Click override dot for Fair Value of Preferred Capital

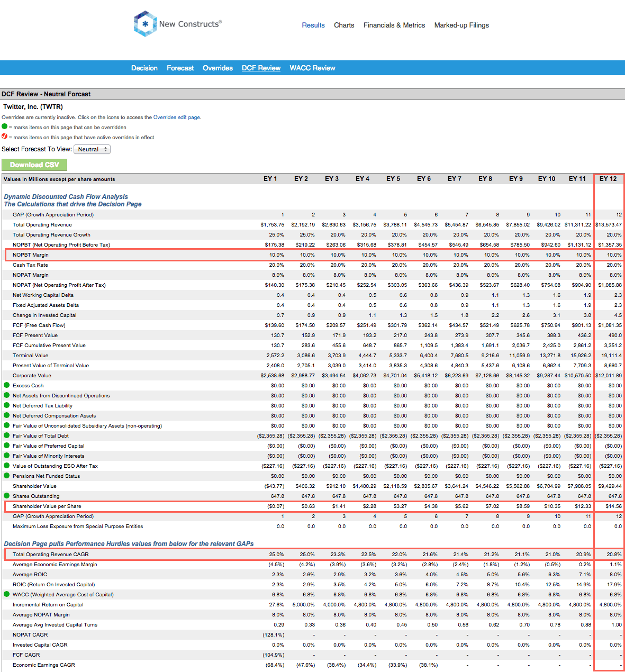coord(7,446)
